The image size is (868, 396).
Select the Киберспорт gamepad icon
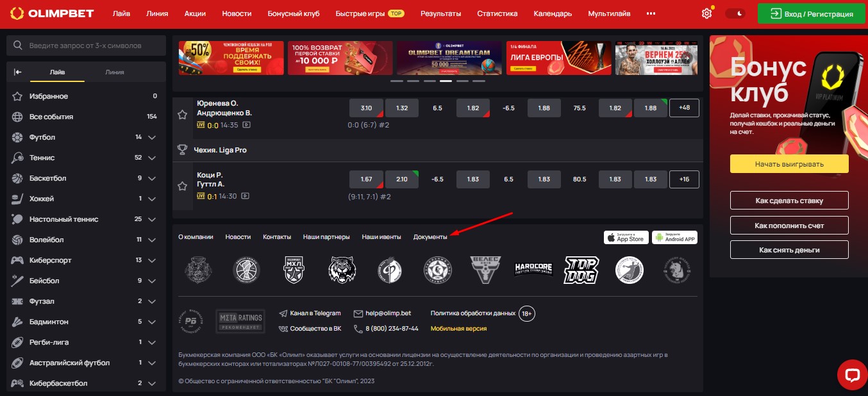[18, 260]
